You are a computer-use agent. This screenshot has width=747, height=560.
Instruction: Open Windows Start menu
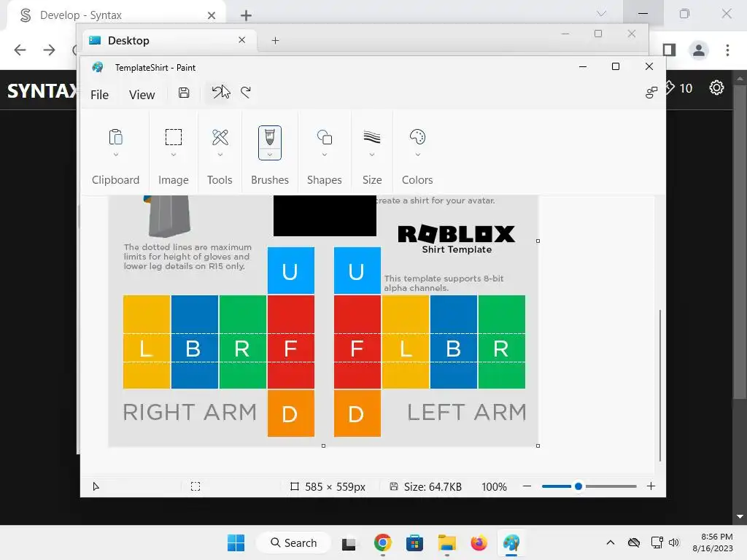236,542
